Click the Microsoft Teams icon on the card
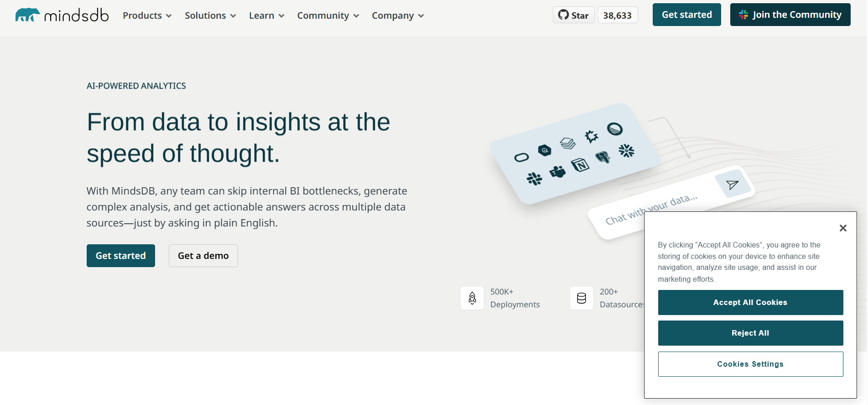The width and height of the screenshot is (868, 405). click(558, 172)
